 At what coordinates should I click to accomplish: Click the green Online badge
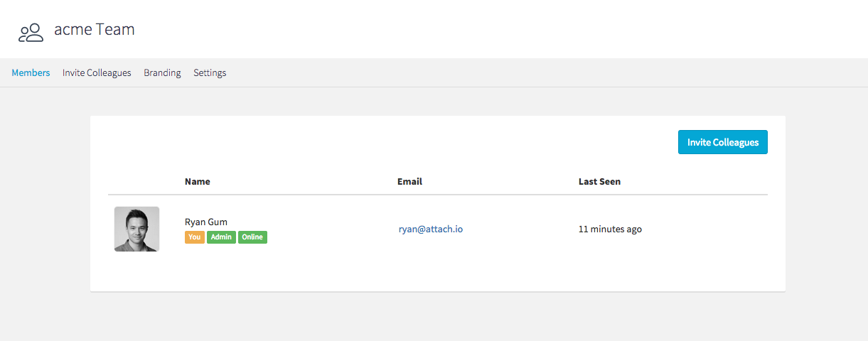point(252,237)
